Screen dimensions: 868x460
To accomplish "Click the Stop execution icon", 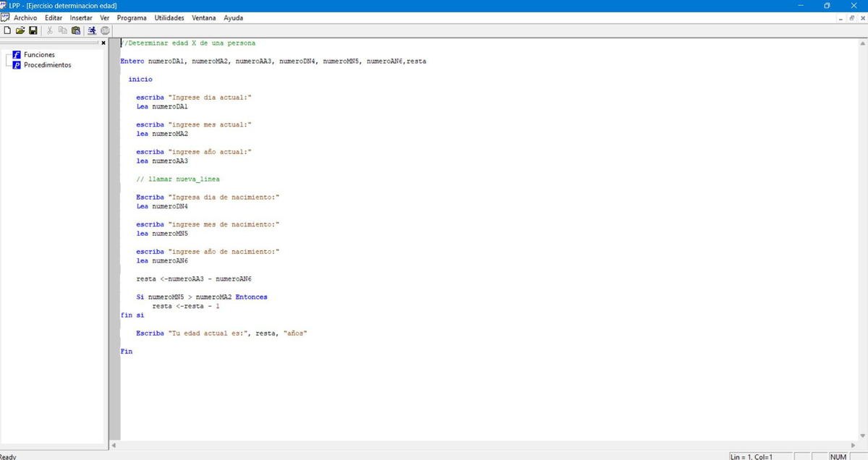I will pos(105,30).
